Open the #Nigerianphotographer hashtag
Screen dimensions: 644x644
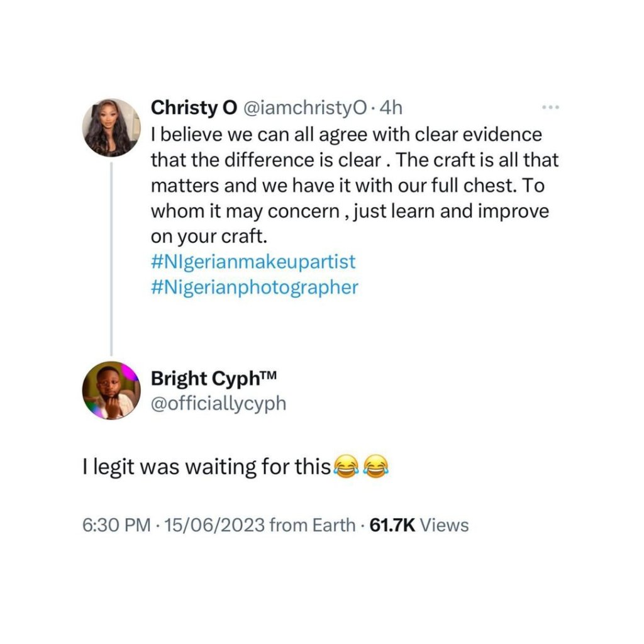(254, 287)
